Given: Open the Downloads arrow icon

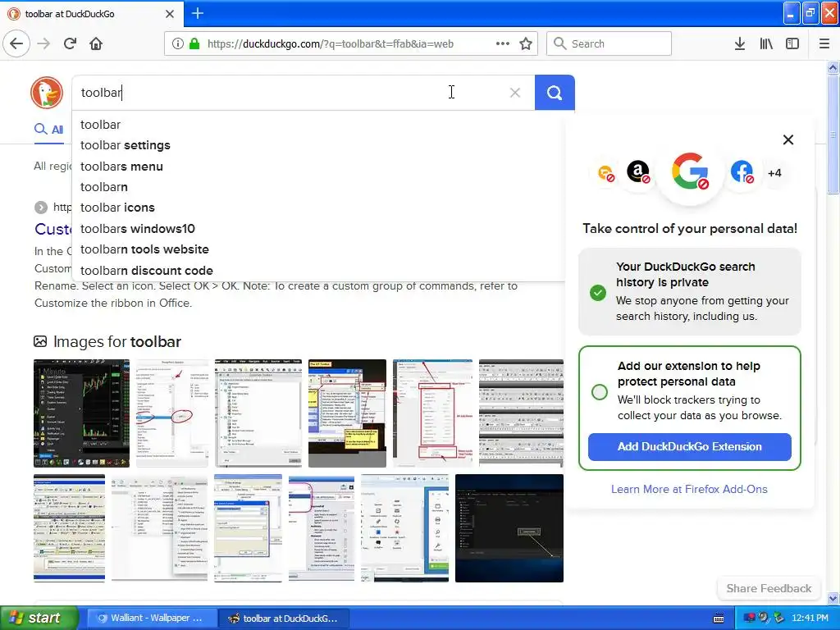Looking at the screenshot, I should coord(739,43).
